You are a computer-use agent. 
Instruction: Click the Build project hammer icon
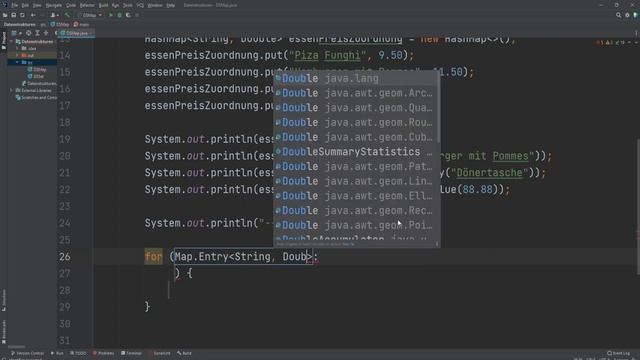point(67,15)
